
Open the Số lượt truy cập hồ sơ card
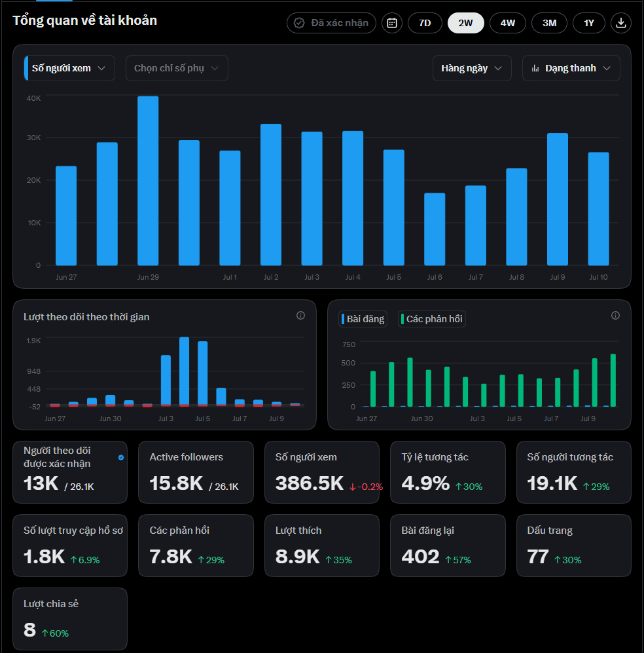point(70,546)
